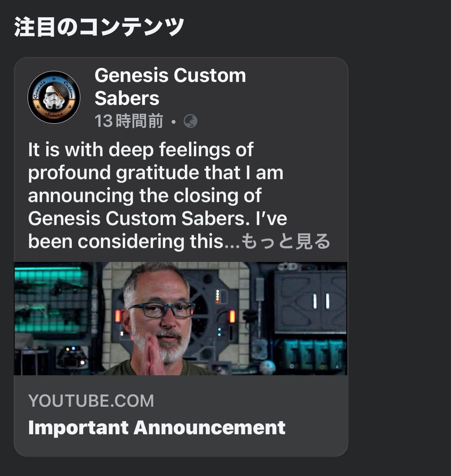Click the YOUTUBE.COM source label
The height and width of the screenshot is (476, 451).
point(91,401)
